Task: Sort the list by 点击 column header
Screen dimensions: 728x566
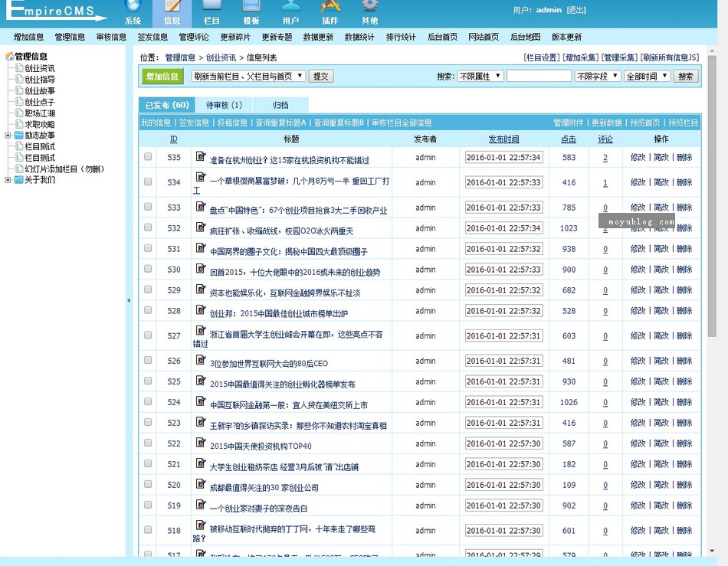Action: click(569, 139)
